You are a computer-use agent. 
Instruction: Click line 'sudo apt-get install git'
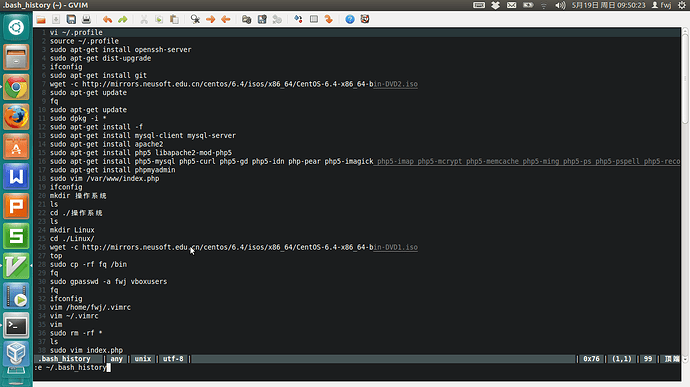click(98, 75)
